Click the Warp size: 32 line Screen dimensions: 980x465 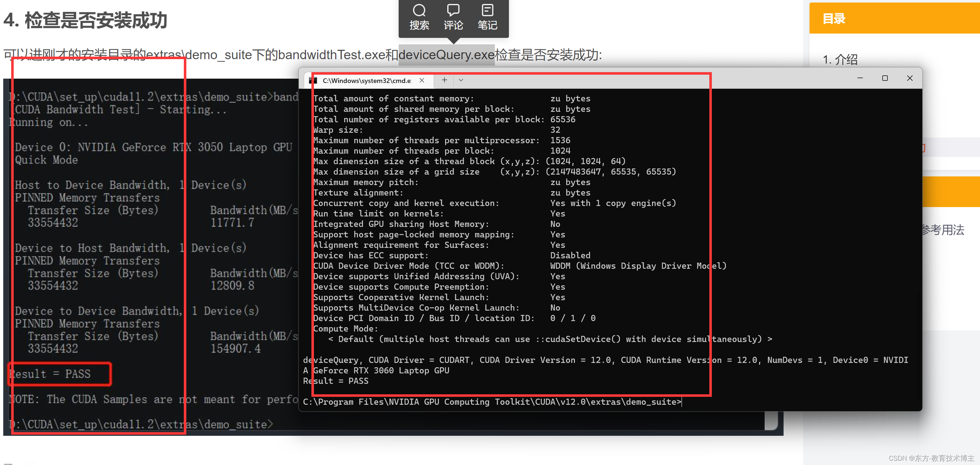coord(436,130)
